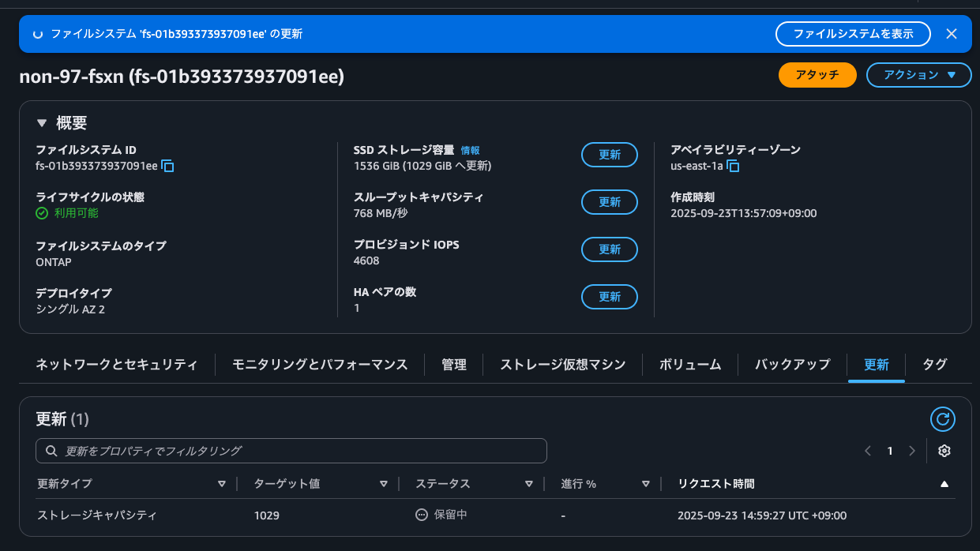Open the ストレージ仮想マシン tab
Screen dimensions: 980x551
[x=563, y=365]
